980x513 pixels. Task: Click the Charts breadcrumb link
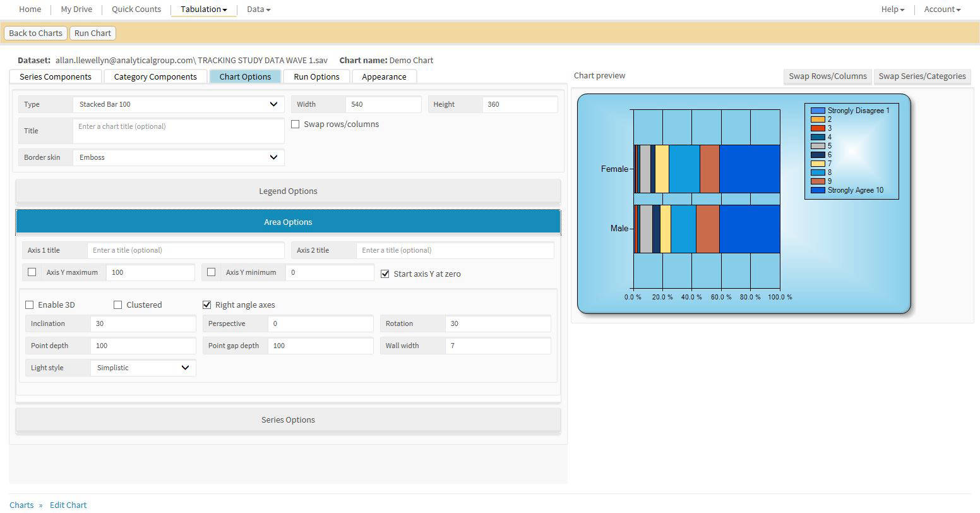(x=21, y=505)
